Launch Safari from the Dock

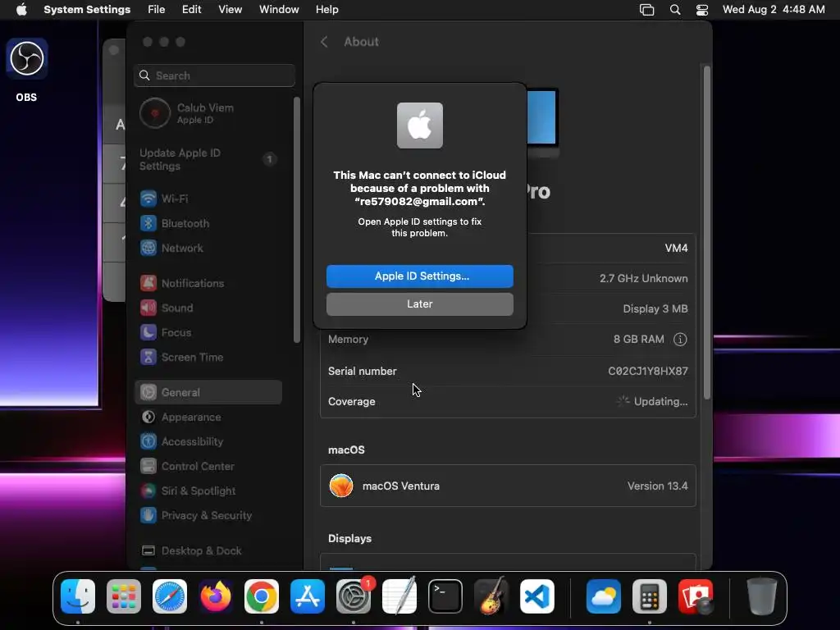click(170, 596)
